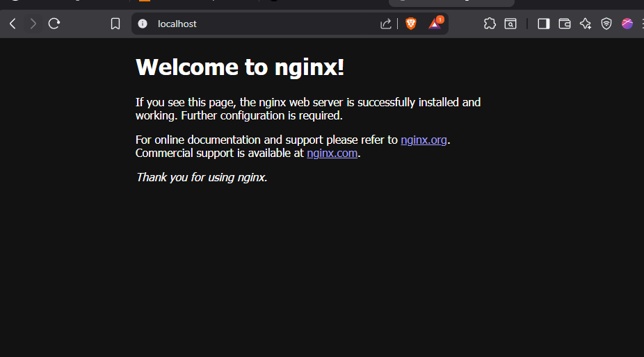Image resolution: width=644 pixels, height=357 pixels.
Task: Go back to previous page
Action: point(13,24)
